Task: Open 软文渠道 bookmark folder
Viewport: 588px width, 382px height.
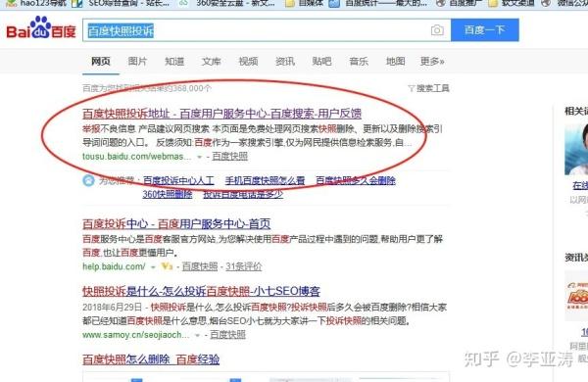Action: click(x=512, y=3)
